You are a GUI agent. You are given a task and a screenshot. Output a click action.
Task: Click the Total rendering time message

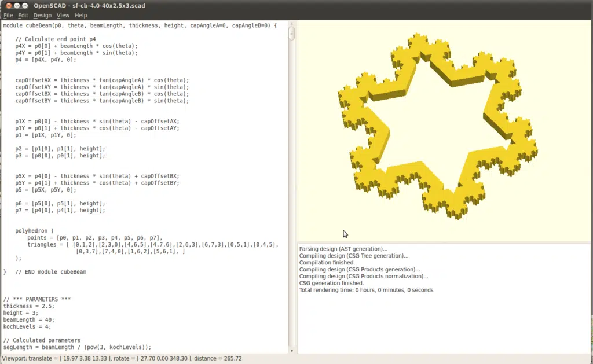[365, 289]
